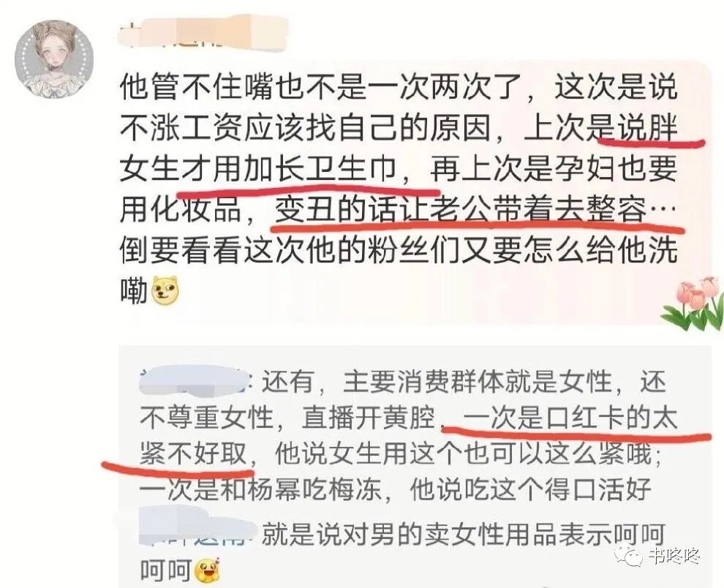
Task: Click the doge emoji after 嘞
Action: 166,291
